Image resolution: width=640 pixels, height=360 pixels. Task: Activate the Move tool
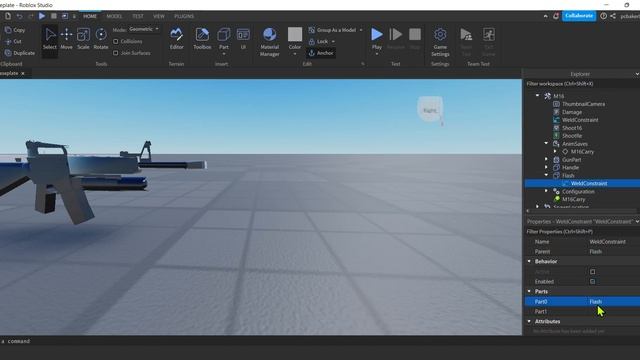pos(66,39)
